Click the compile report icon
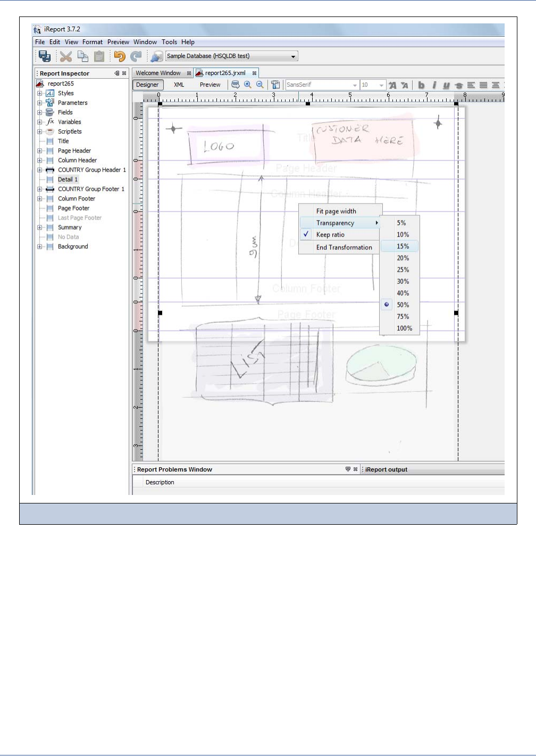This screenshot has height=756, width=536. (275, 85)
